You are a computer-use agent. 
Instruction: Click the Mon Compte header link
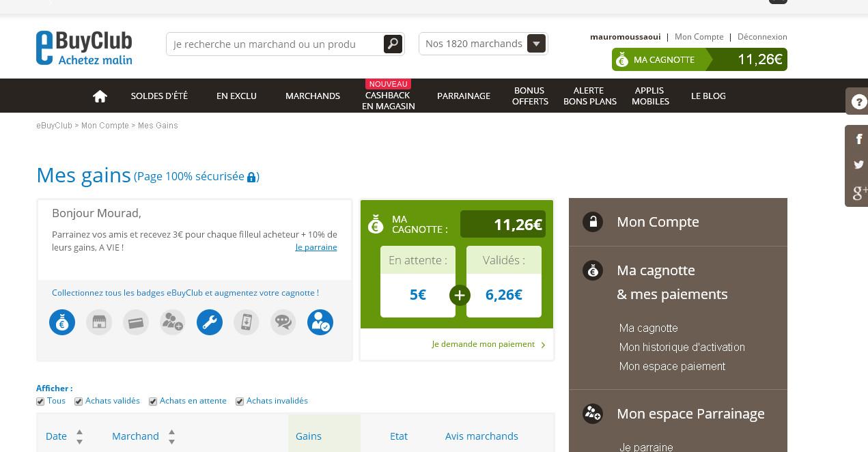click(699, 37)
